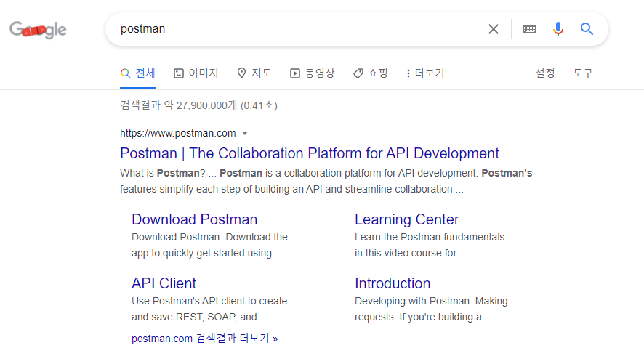Viewport: 644px width, 356px height.
Task: Click "Developing with Postman. Making" description
Action: (431, 301)
